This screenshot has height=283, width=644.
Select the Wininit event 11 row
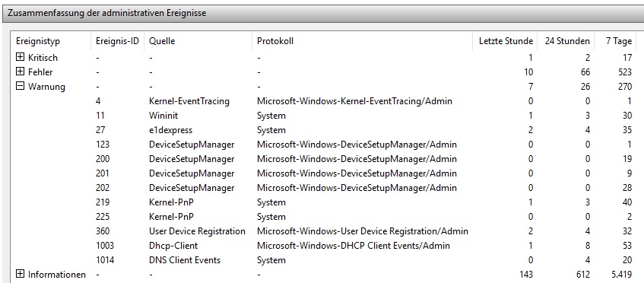(324, 116)
